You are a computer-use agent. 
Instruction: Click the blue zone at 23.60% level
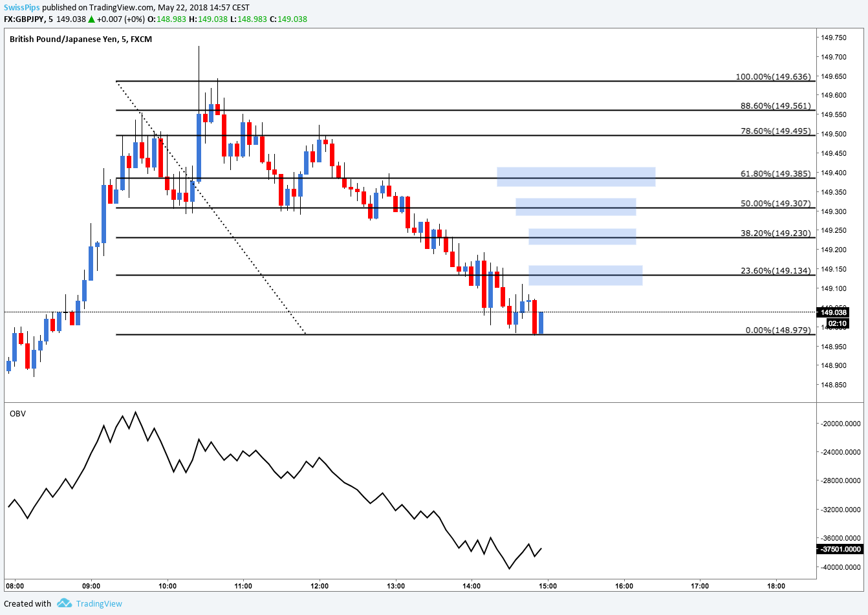[585, 275]
